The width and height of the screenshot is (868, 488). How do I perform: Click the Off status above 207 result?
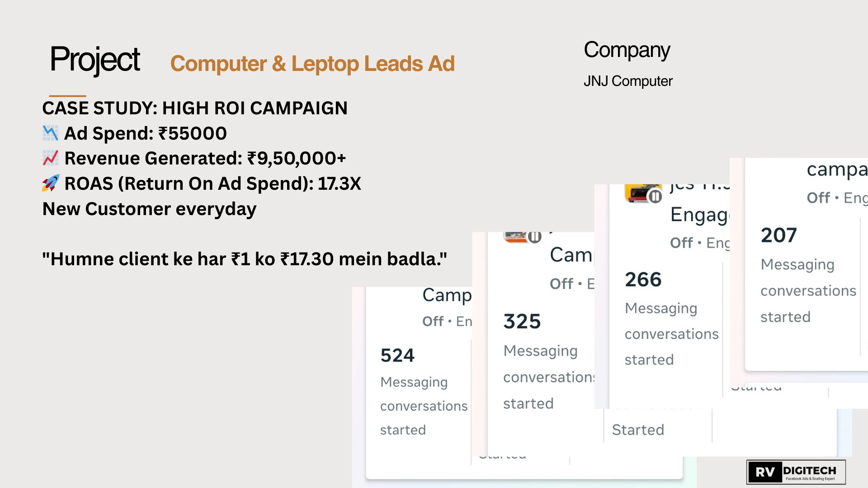[818, 198]
